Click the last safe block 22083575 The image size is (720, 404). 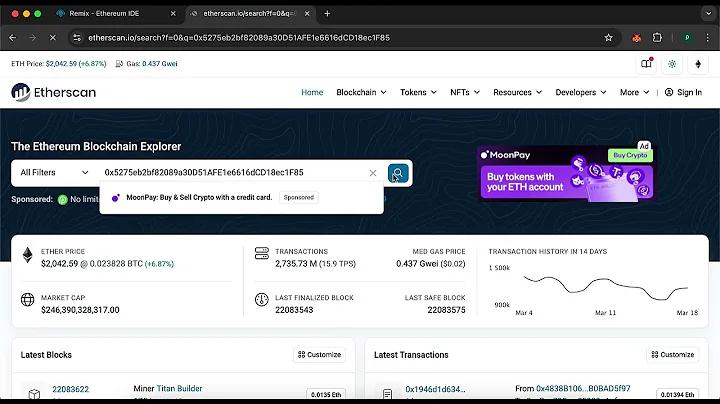446,310
